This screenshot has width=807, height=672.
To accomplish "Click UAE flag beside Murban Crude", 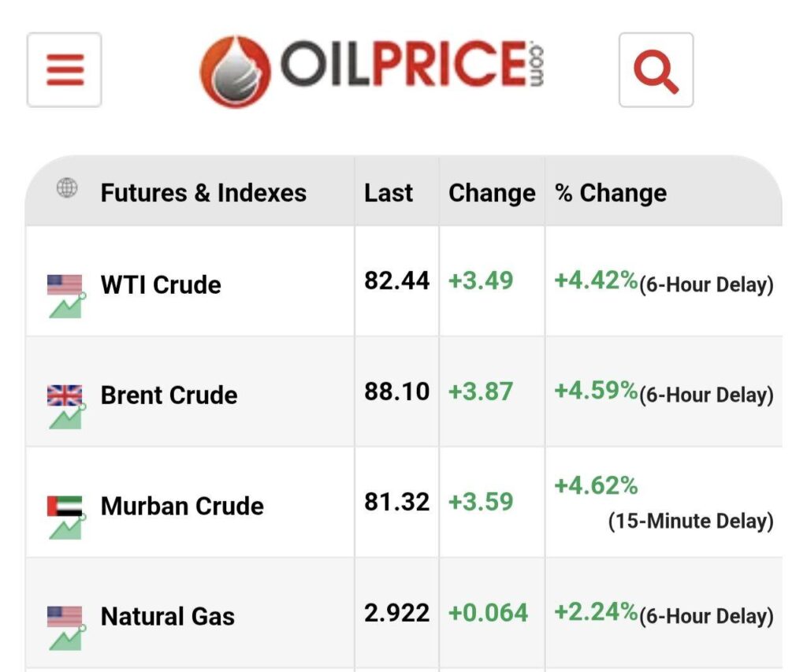I will pyautogui.click(x=65, y=506).
